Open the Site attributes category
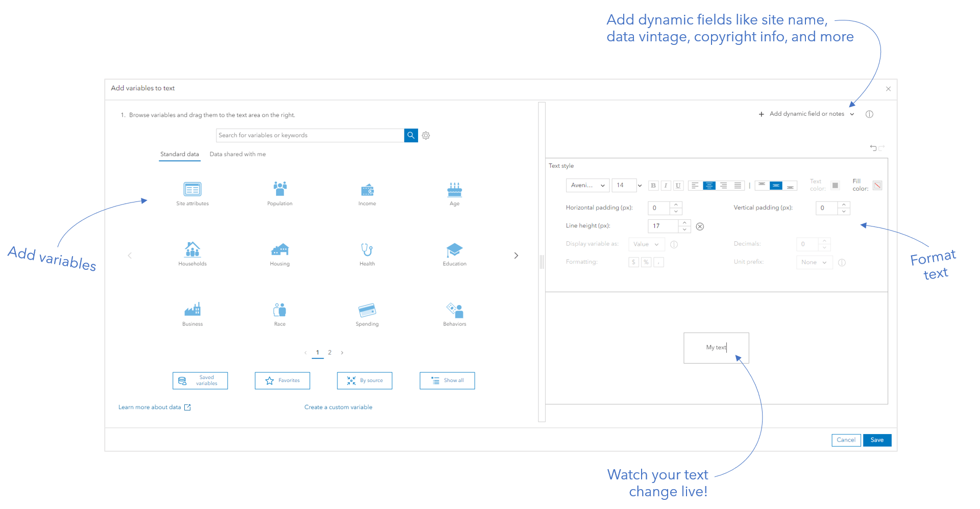The width and height of the screenshot is (980, 509). 192,194
